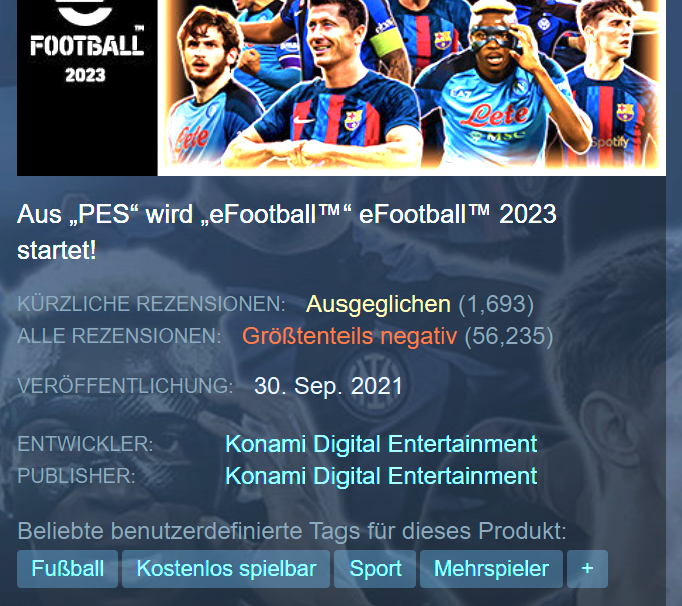Click the Ausgeglichen recent reviews summary

(378, 304)
